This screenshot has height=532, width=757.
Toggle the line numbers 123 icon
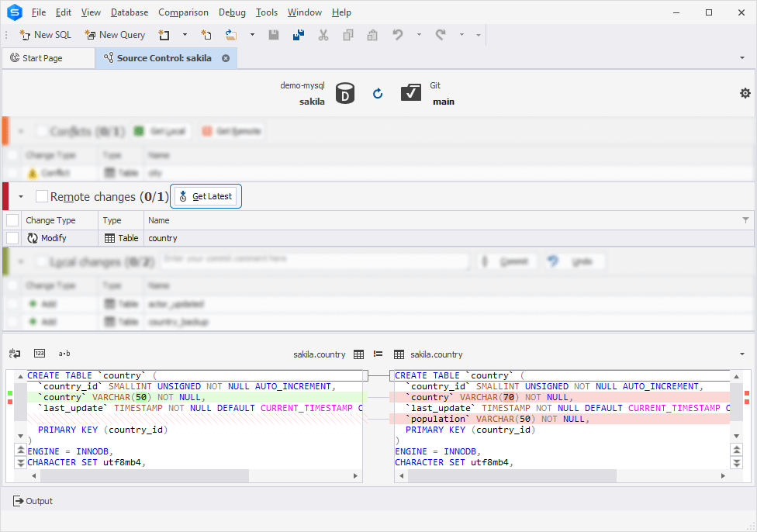click(40, 354)
